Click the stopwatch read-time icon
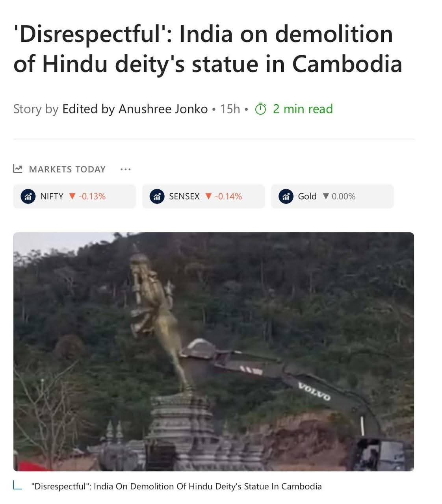Image resolution: width=442 pixels, height=504 pixels. click(x=261, y=109)
